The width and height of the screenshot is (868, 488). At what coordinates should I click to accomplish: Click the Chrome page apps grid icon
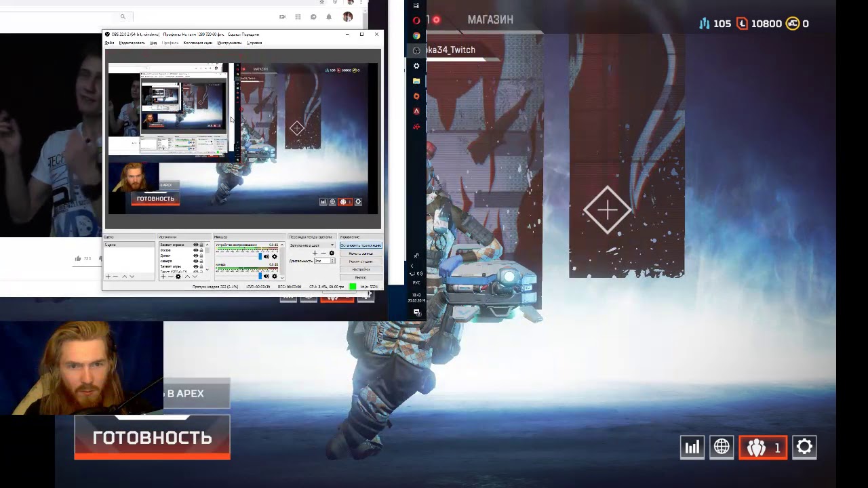298,17
